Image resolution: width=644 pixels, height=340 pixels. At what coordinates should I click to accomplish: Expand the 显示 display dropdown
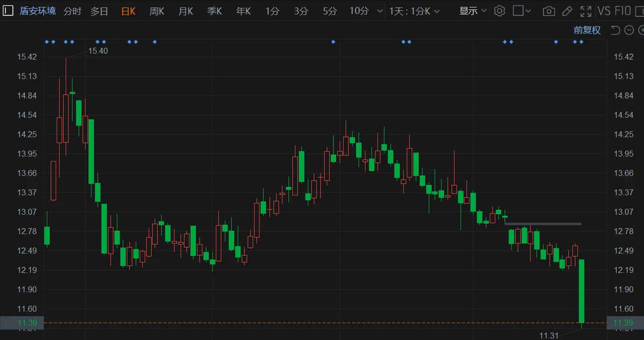tap(473, 11)
